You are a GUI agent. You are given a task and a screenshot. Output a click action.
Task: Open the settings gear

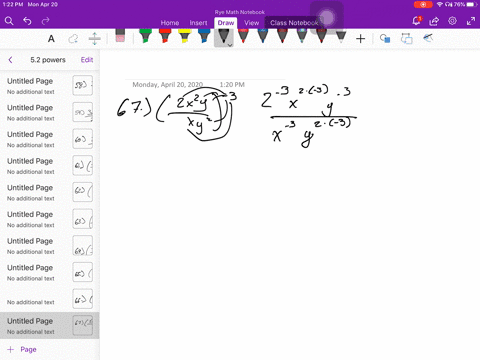tap(452, 21)
